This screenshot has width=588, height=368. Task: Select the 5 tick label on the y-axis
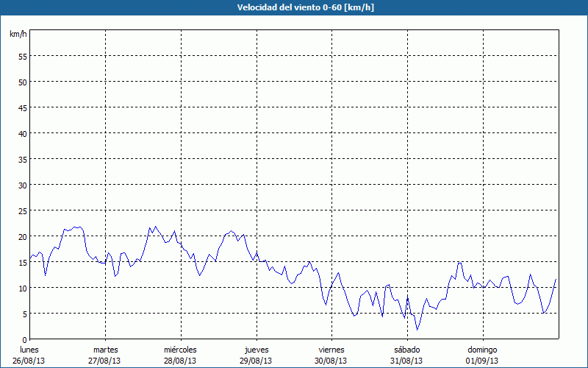pos(24,314)
